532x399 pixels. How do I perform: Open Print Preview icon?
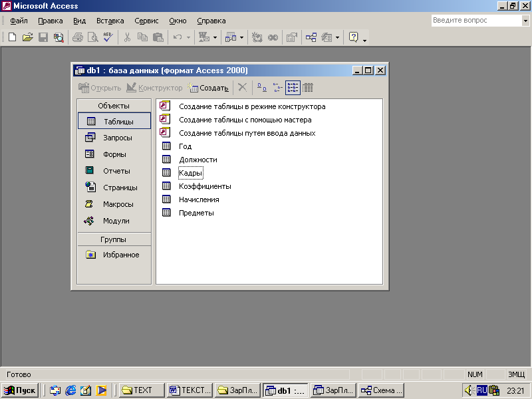pos(93,37)
